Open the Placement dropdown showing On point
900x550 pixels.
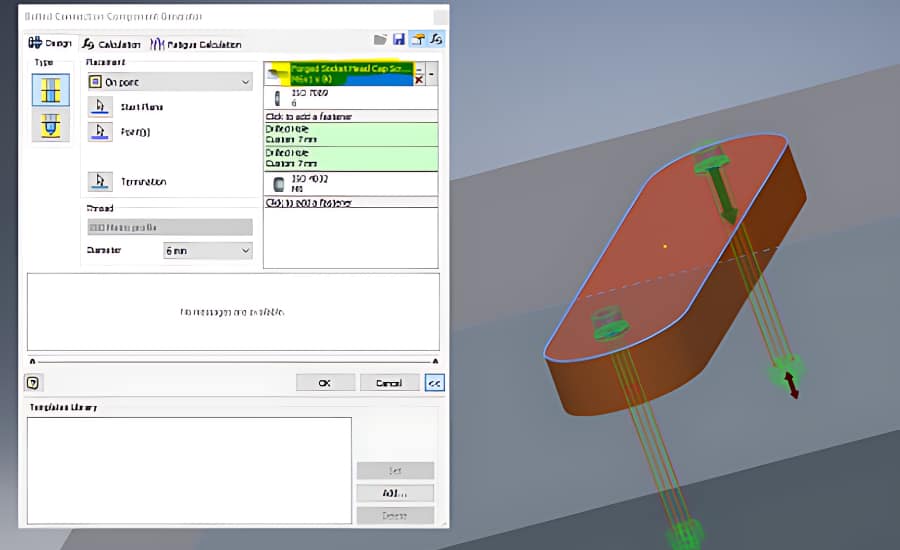point(169,81)
